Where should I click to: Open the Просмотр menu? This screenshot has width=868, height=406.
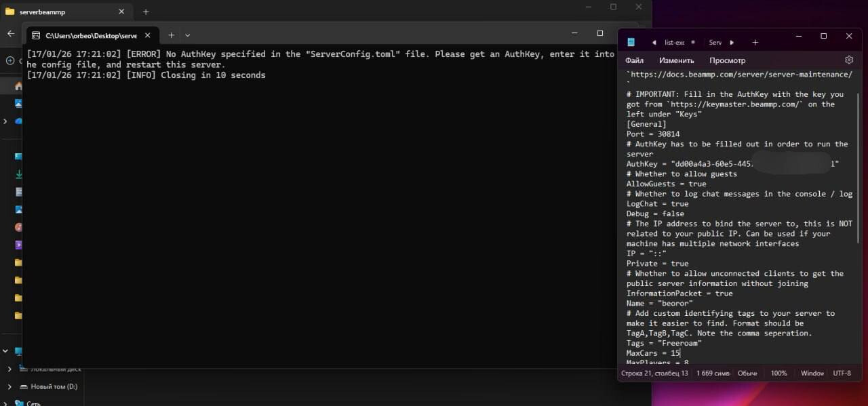727,60
